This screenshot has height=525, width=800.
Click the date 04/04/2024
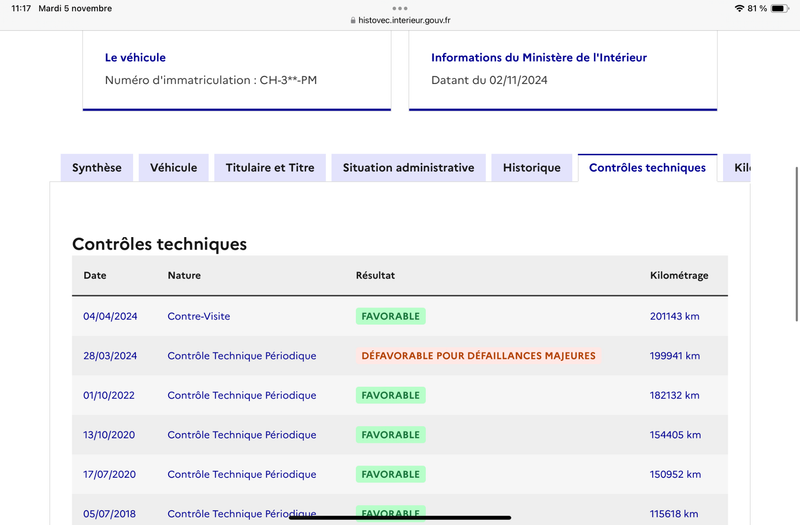[x=110, y=316]
